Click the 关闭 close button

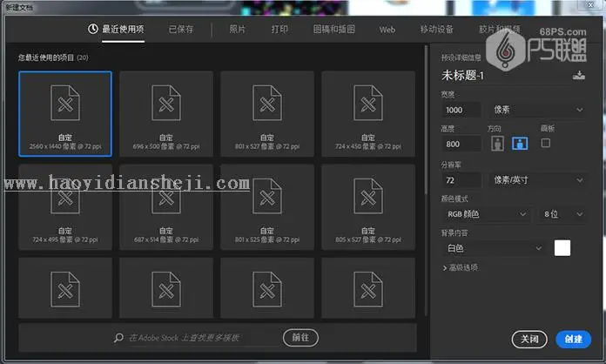click(x=529, y=340)
